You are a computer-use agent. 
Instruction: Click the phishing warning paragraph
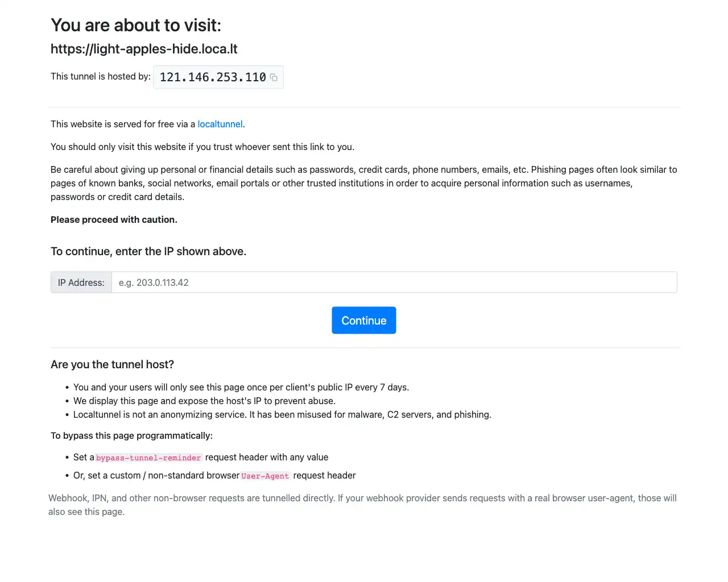click(x=363, y=183)
